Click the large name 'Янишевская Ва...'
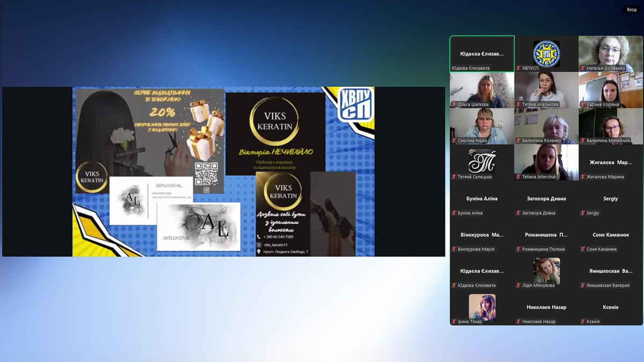 pyautogui.click(x=611, y=271)
